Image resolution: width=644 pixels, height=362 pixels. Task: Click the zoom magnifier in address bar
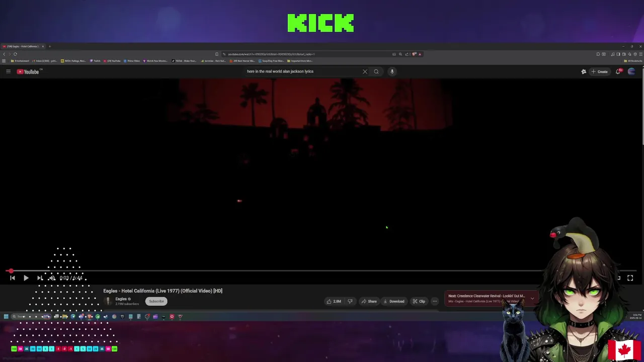[400, 54]
